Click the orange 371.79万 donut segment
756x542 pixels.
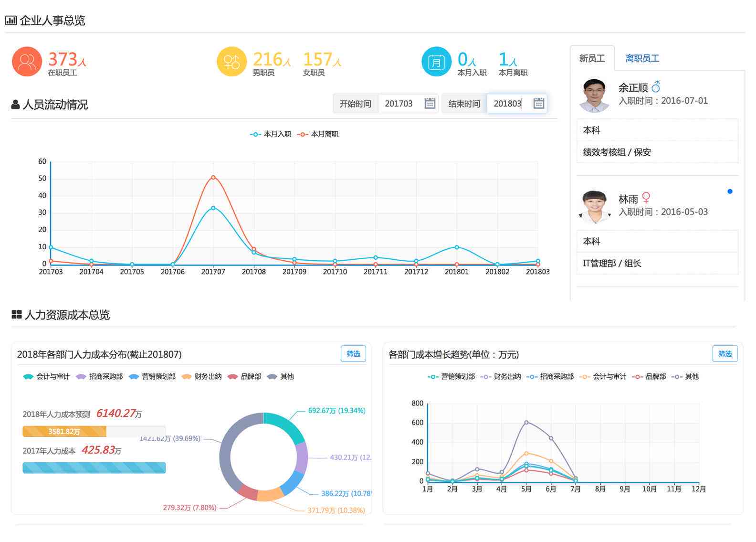click(x=270, y=494)
